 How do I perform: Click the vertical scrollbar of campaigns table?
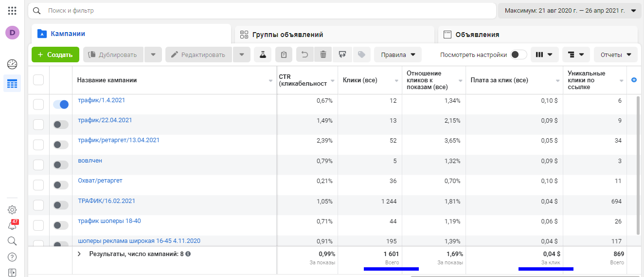coord(639,165)
